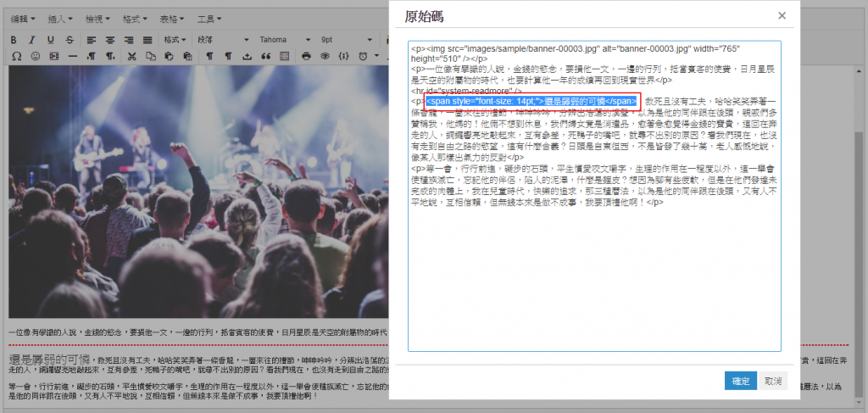
Task: Open the 插入 menu
Action: (60, 18)
